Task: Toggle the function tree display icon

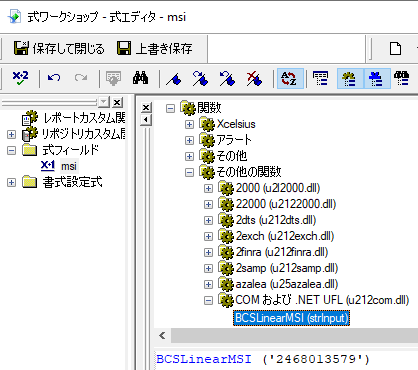Action: tap(350, 79)
